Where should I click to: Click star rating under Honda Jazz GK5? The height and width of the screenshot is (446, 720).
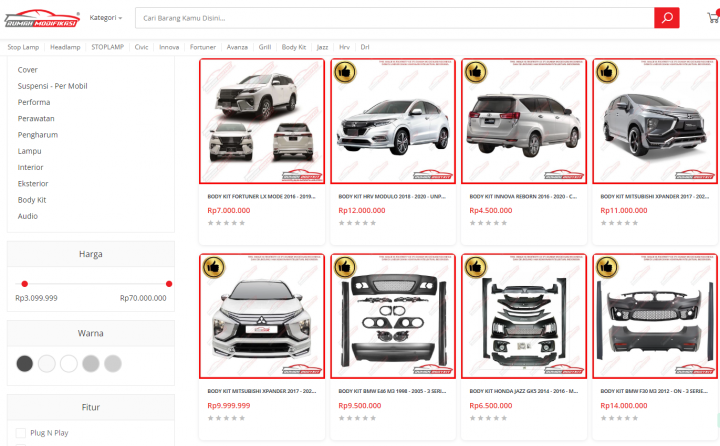(x=488, y=418)
